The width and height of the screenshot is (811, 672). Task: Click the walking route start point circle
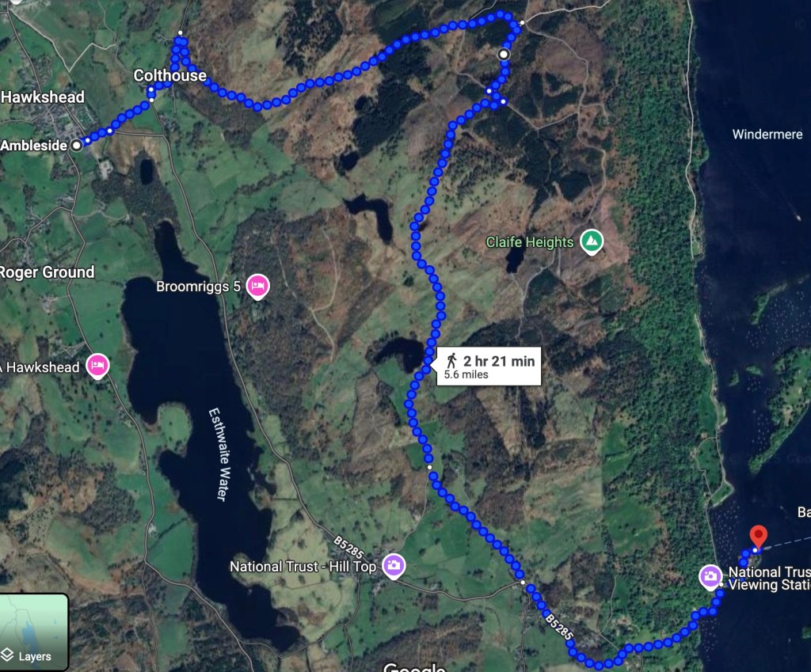point(77,146)
